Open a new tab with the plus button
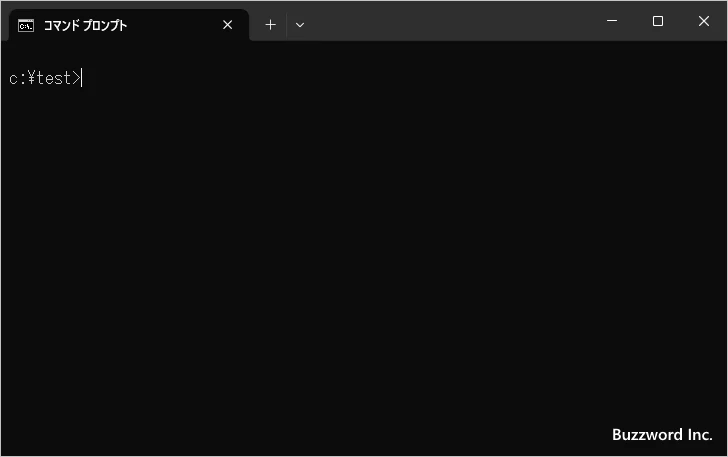This screenshot has width=728, height=457. pyautogui.click(x=270, y=25)
